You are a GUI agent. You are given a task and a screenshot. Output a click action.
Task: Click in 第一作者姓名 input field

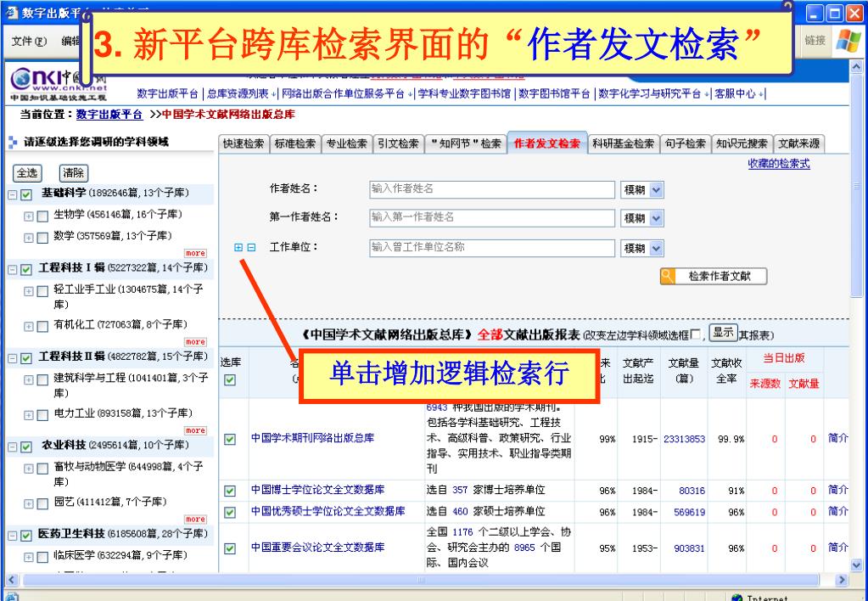pos(492,217)
